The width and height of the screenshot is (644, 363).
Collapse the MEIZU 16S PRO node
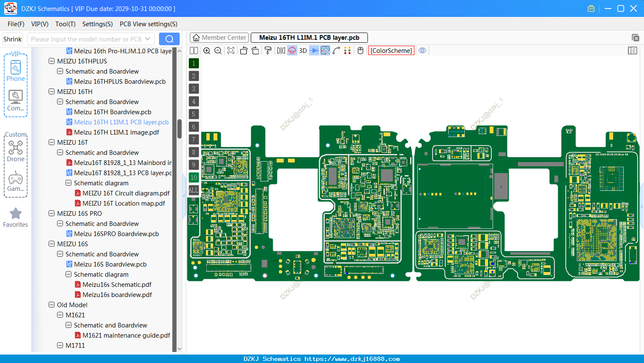[52, 213]
